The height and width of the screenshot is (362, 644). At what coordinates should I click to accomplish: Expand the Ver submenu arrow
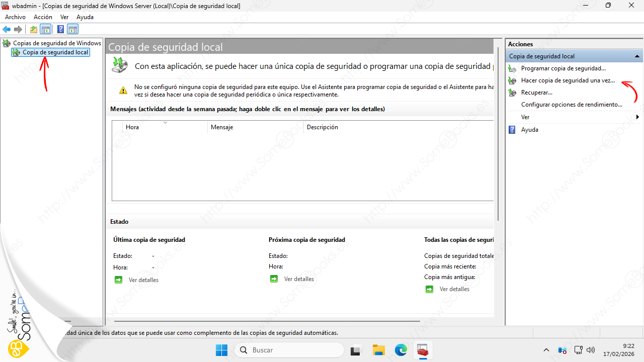637,117
